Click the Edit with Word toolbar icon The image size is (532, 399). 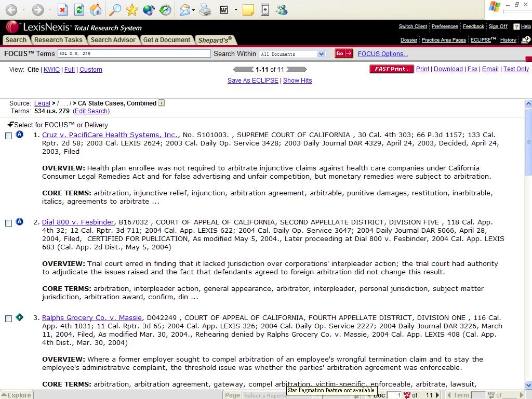coord(224,10)
